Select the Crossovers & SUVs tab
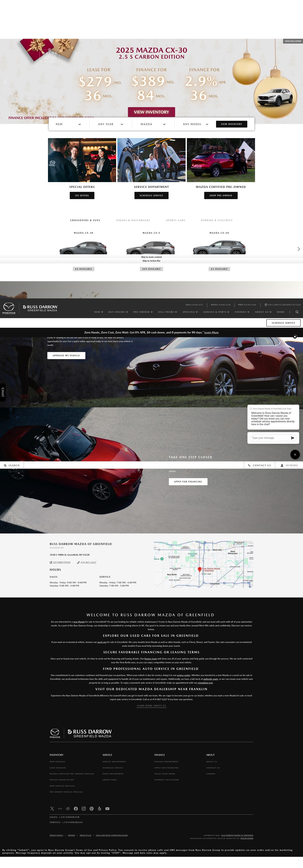The width and height of the screenshot is (303, 868). coord(85,220)
